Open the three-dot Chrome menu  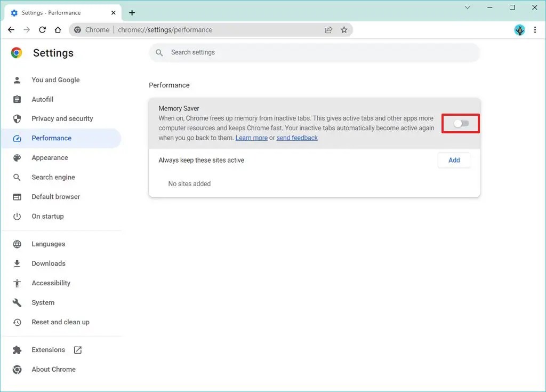pyautogui.click(x=535, y=30)
